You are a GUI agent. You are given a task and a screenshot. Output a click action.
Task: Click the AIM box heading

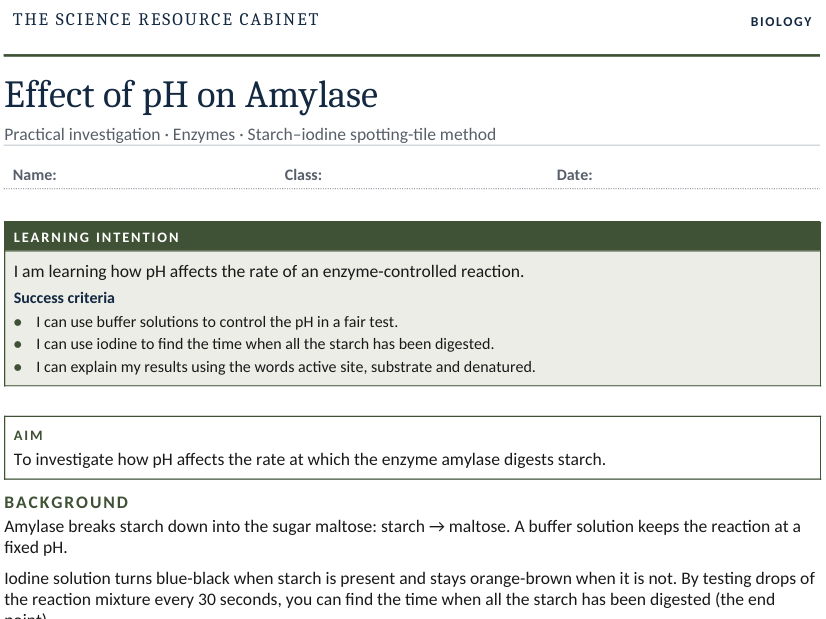[28, 436]
